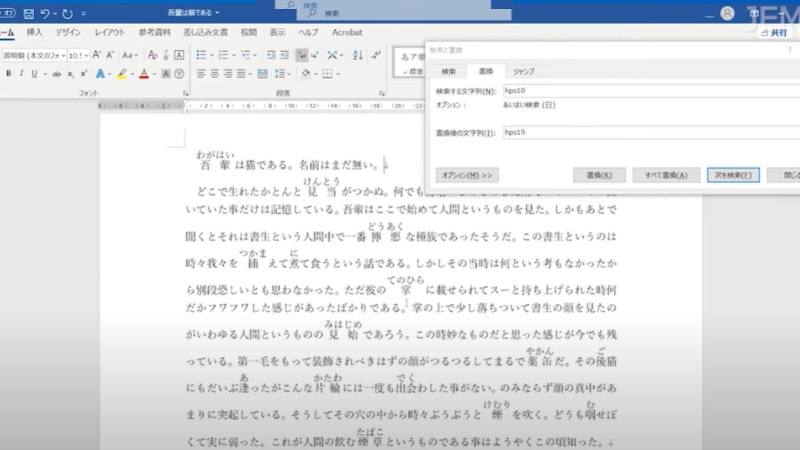Click Decrease Indent icon
The height and width of the screenshot is (450, 800).
coord(271,55)
